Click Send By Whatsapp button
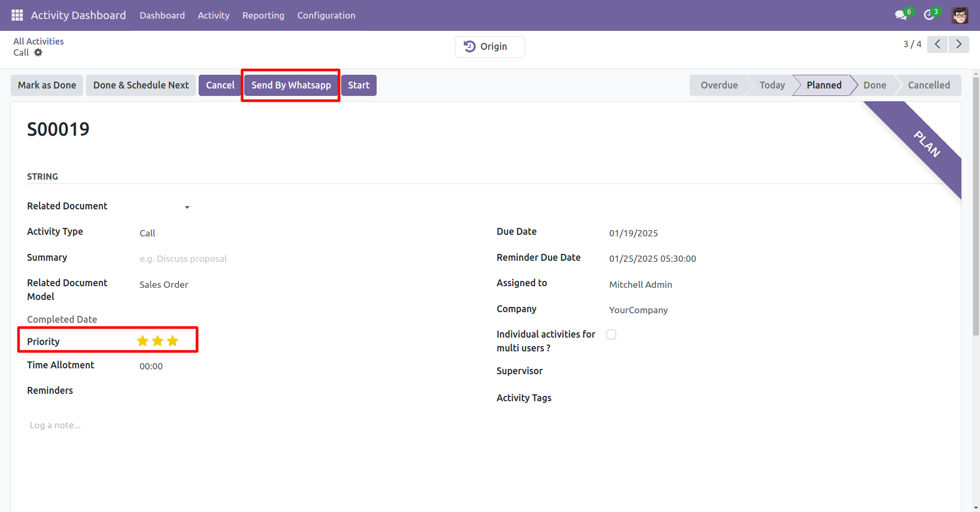This screenshot has width=980, height=512. tap(291, 85)
